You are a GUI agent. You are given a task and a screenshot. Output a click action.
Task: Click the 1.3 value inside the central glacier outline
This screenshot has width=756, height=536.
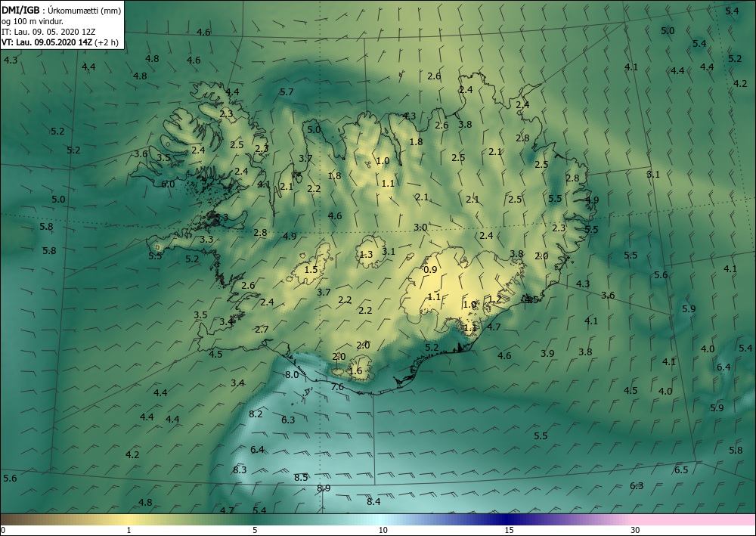click(x=366, y=255)
